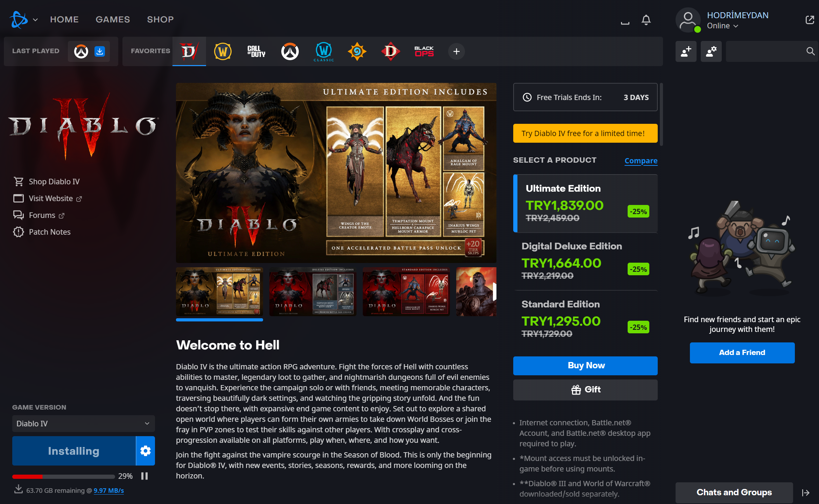Select the Standard Edition thumbnail
The image size is (819, 504).
click(406, 292)
